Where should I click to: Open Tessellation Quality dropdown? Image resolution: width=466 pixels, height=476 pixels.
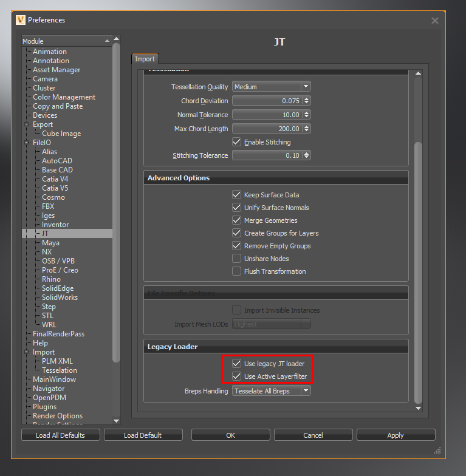(271, 87)
